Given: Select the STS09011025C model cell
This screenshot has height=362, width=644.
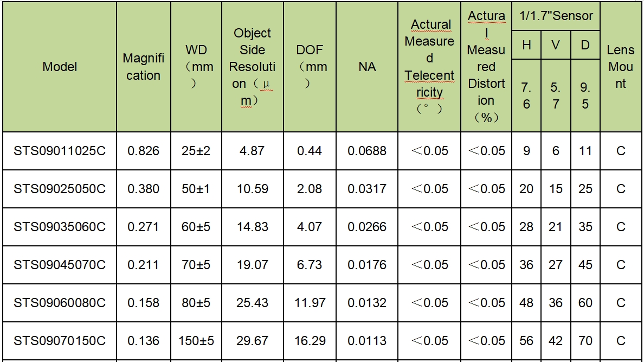Looking at the screenshot, I should (x=60, y=151).
